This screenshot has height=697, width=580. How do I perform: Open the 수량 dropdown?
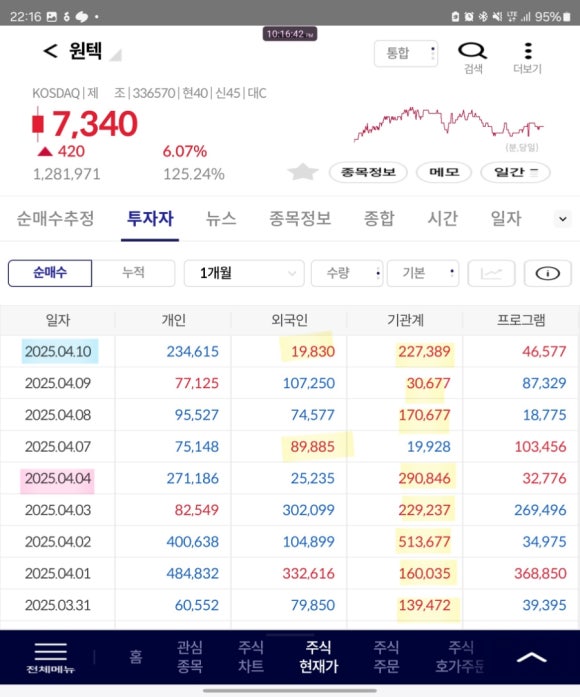click(x=347, y=273)
